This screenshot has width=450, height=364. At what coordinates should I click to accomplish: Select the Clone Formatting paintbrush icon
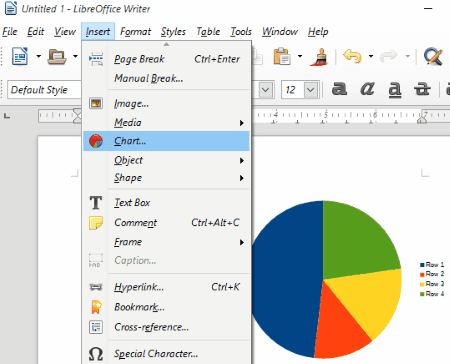(x=319, y=57)
